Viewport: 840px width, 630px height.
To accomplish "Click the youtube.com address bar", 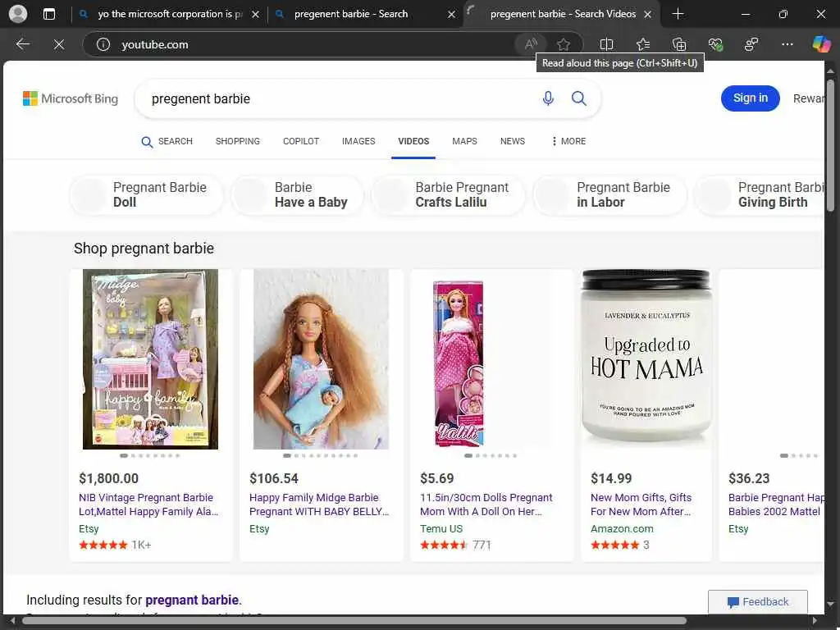I will tap(316, 44).
